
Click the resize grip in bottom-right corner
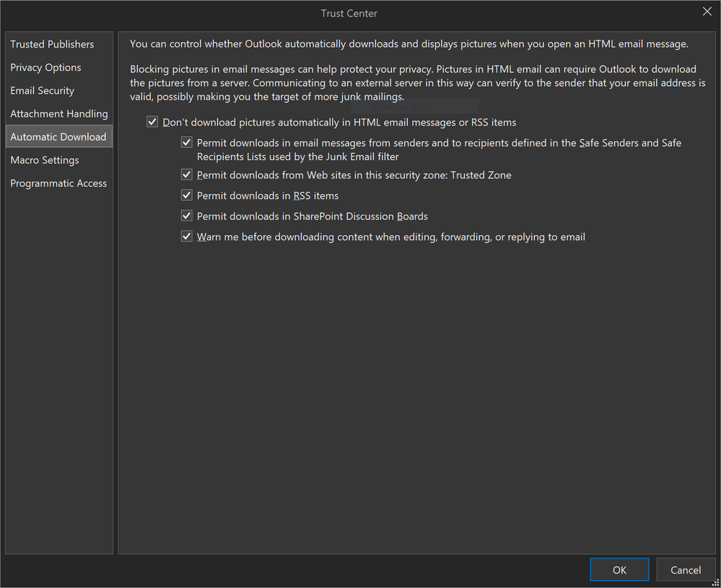point(716,583)
